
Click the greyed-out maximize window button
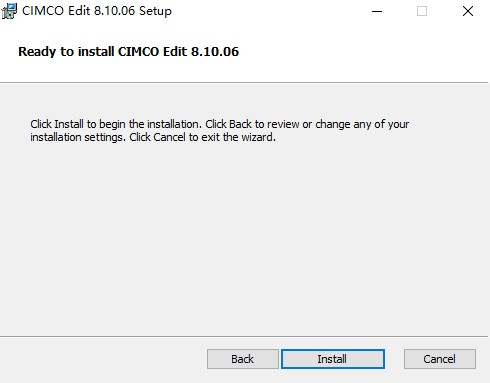[422, 11]
